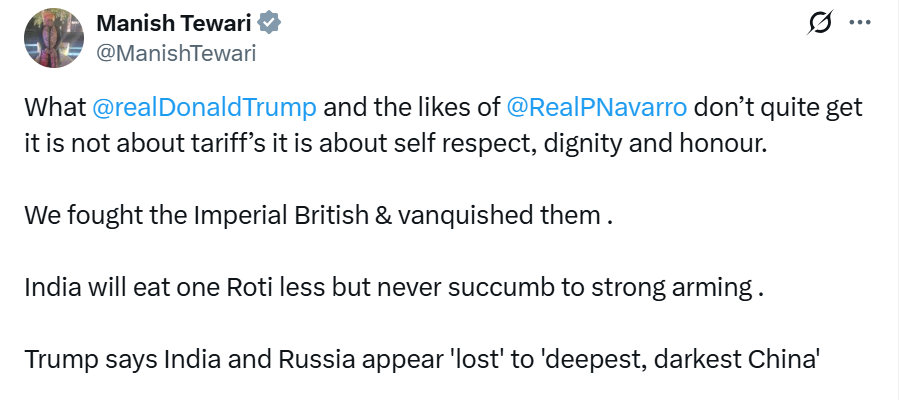Open the three-dot more options menu

coord(860,23)
